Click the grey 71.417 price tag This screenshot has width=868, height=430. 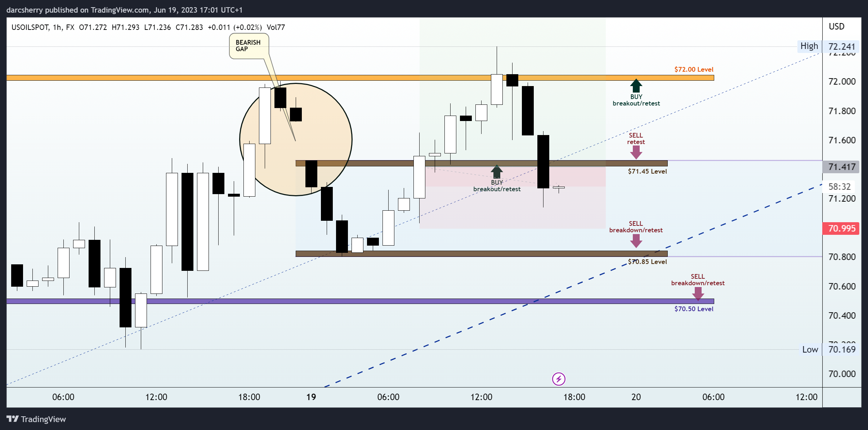coord(841,167)
